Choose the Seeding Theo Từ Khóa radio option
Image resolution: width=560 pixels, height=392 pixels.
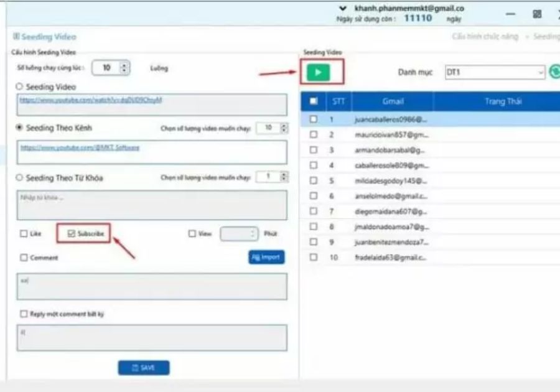click(x=19, y=178)
